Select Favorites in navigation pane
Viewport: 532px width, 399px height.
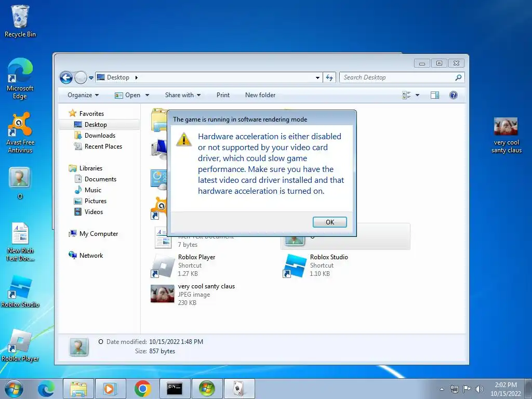(x=86, y=114)
